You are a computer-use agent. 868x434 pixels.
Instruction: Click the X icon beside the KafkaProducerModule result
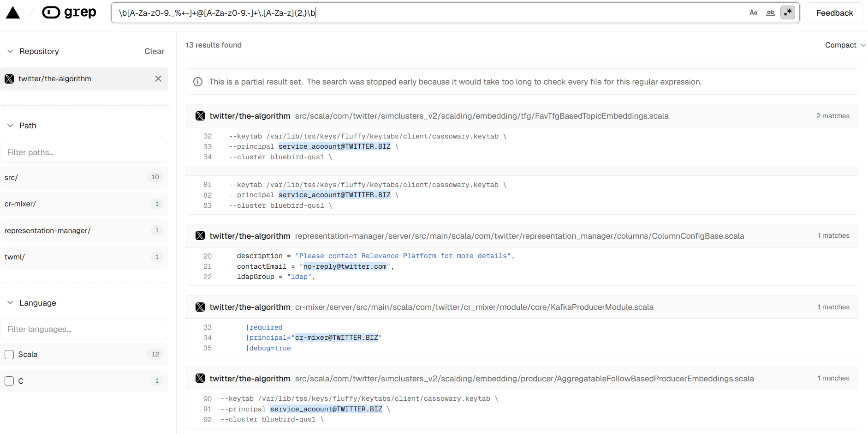(x=200, y=307)
